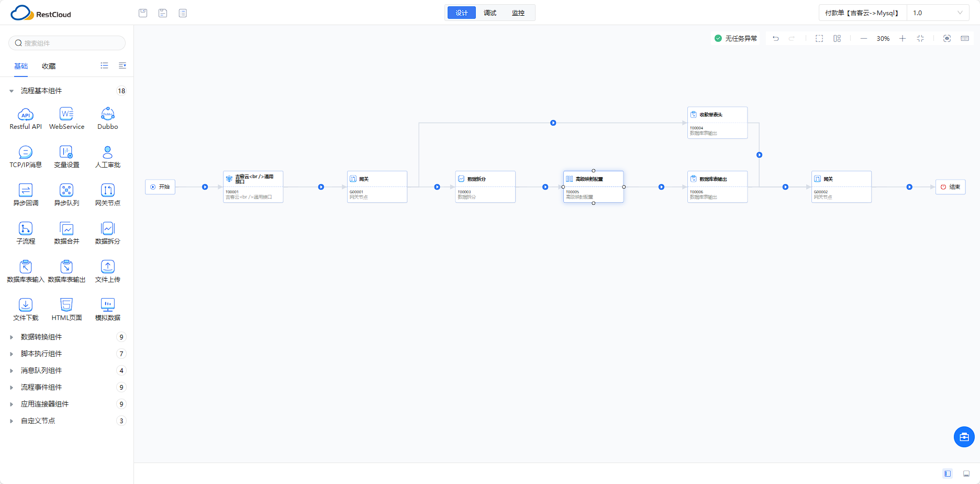Toggle the bottom panel layout icon

(966, 474)
